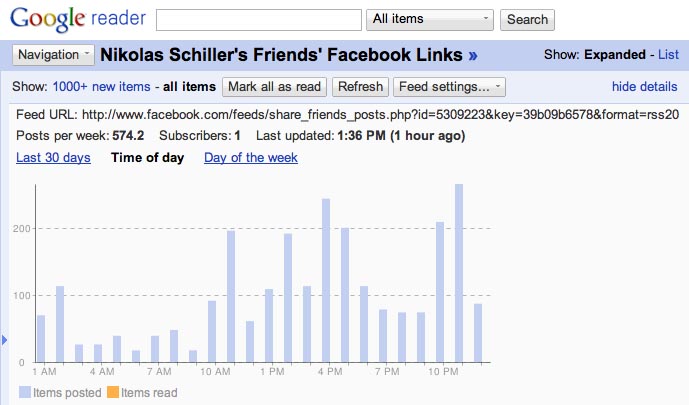Open the Navigation dropdown menu
This screenshot has height=405, width=689.
pyautogui.click(x=53, y=55)
